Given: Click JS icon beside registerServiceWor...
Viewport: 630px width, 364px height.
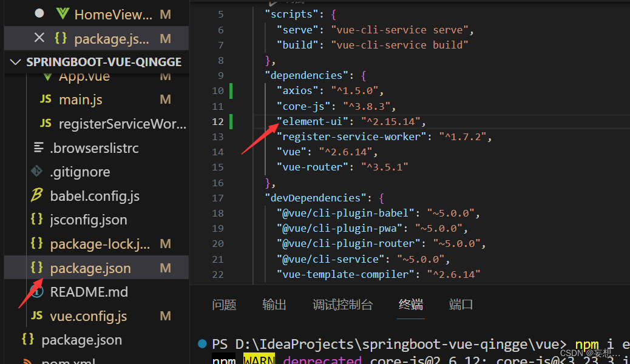Looking at the screenshot, I should [x=46, y=123].
